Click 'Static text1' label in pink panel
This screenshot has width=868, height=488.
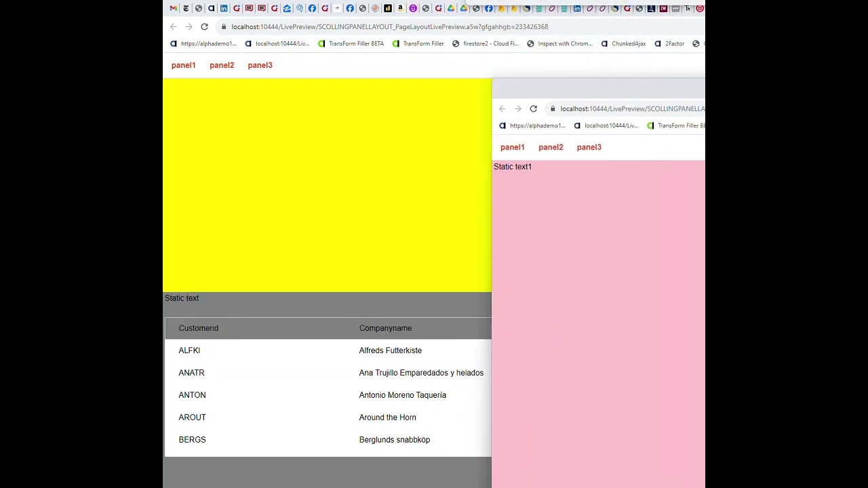513,167
